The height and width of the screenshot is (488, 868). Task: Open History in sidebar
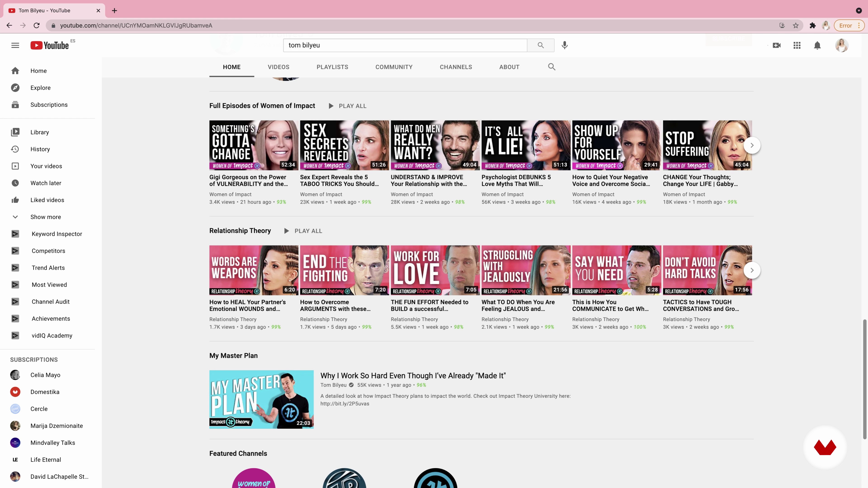[x=47, y=149]
